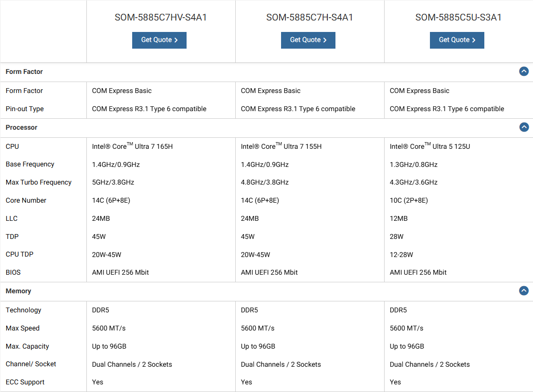Click DDR5 in the SOM-5885C7HV-S4A1 column

click(x=101, y=310)
